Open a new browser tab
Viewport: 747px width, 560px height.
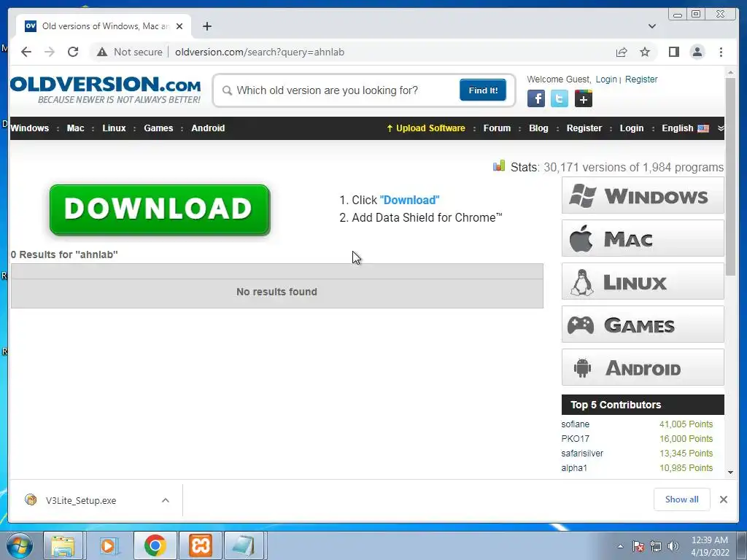[x=206, y=26]
